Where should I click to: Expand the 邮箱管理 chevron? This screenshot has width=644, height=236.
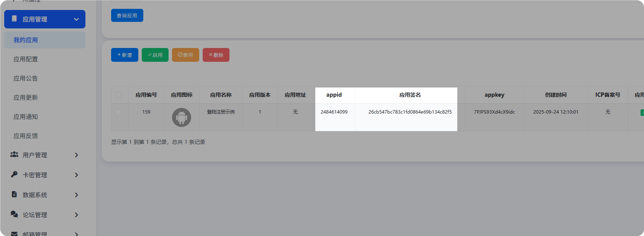76,234
